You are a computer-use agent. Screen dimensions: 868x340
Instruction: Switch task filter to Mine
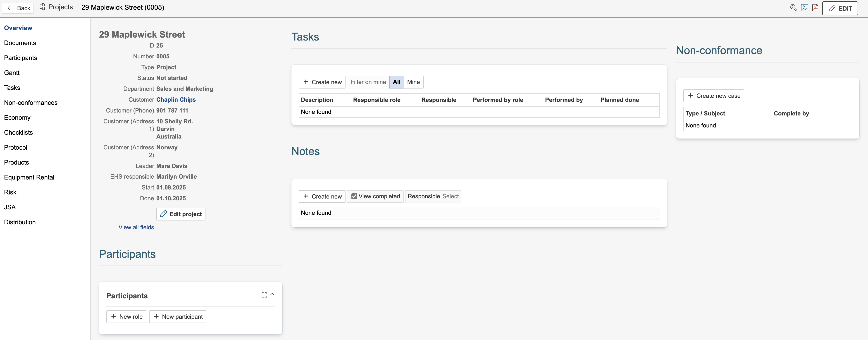(x=413, y=82)
